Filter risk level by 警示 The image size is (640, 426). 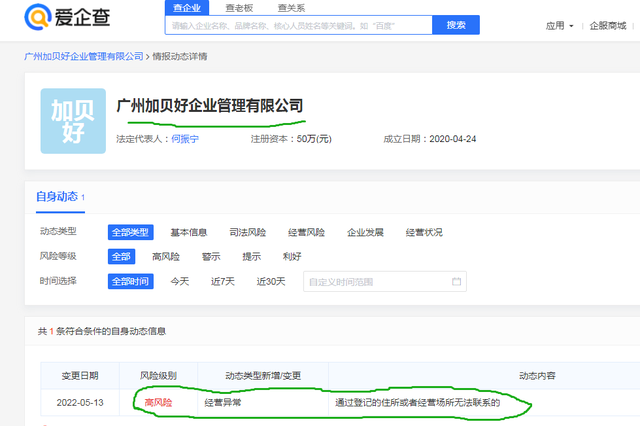[211, 257]
